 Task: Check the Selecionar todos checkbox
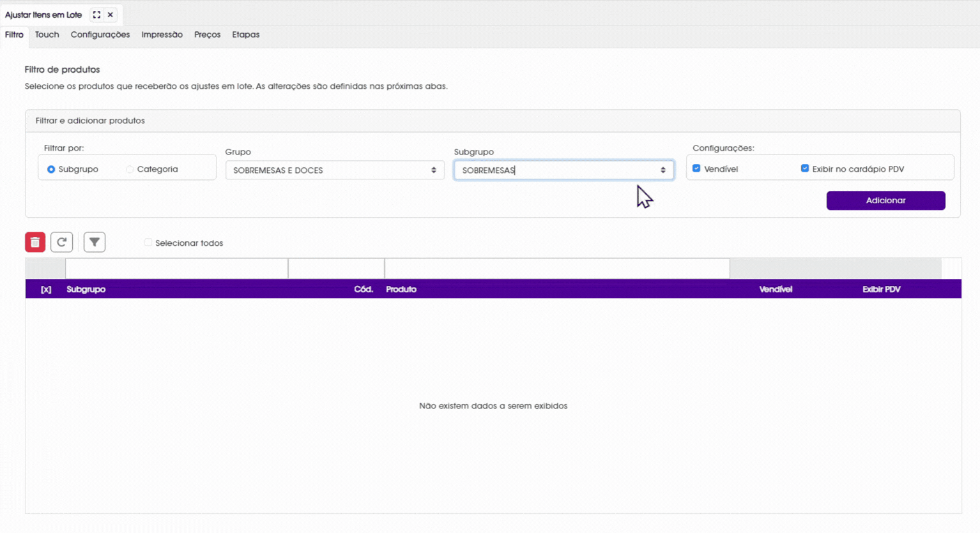point(148,243)
